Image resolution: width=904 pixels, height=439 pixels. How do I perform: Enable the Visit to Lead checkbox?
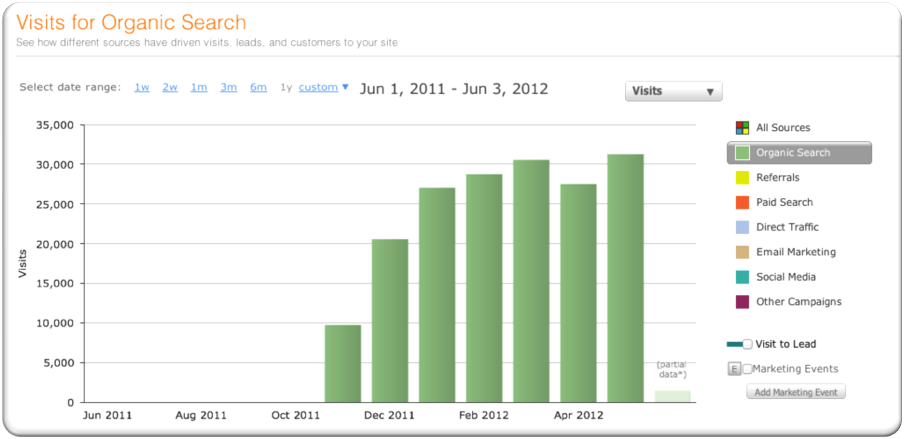(747, 344)
